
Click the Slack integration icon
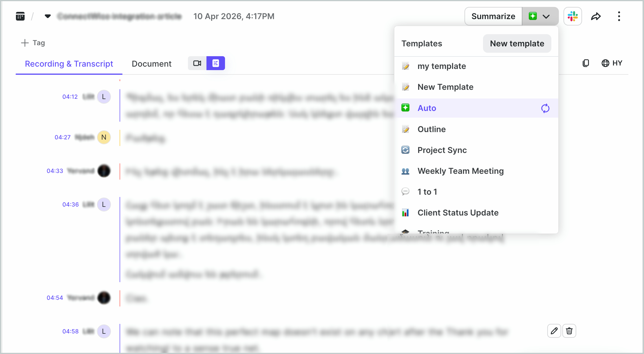pos(572,17)
